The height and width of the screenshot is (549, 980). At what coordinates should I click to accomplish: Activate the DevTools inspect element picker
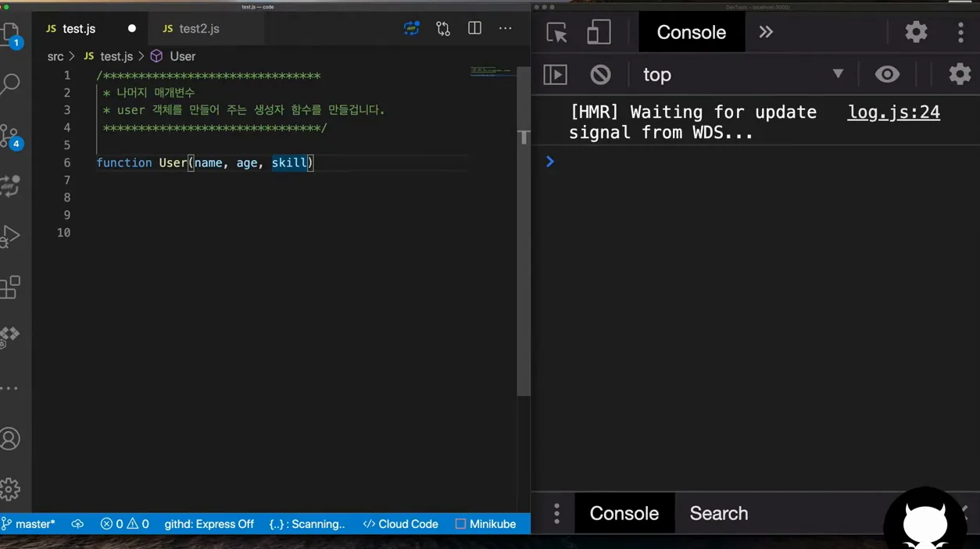[x=556, y=32]
